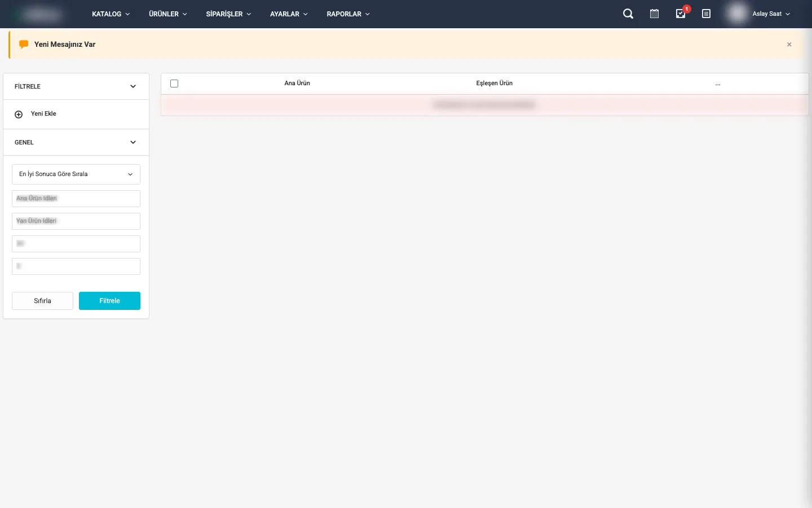Open the notes list icon
812x508 pixels.
706,14
